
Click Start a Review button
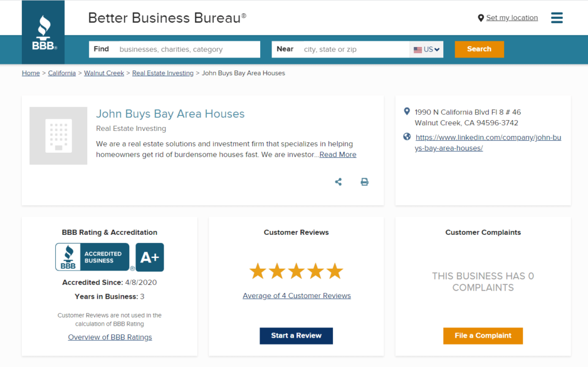click(296, 336)
